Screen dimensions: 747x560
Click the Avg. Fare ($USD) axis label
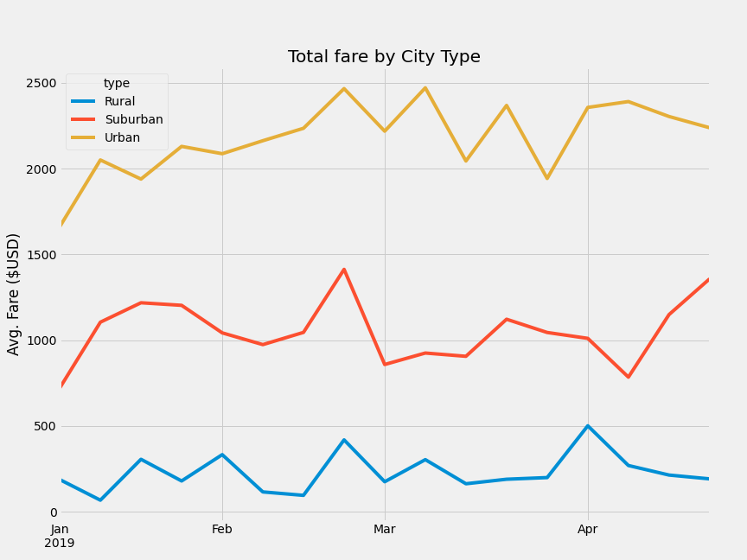[13, 295]
